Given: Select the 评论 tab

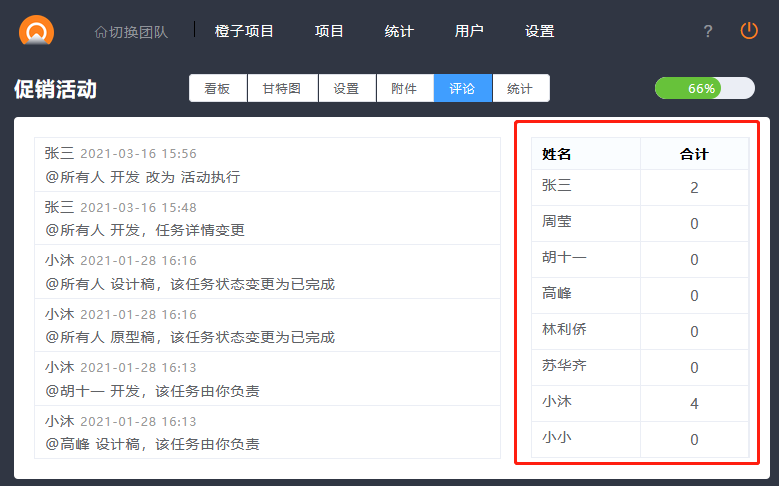Looking at the screenshot, I should (462, 88).
